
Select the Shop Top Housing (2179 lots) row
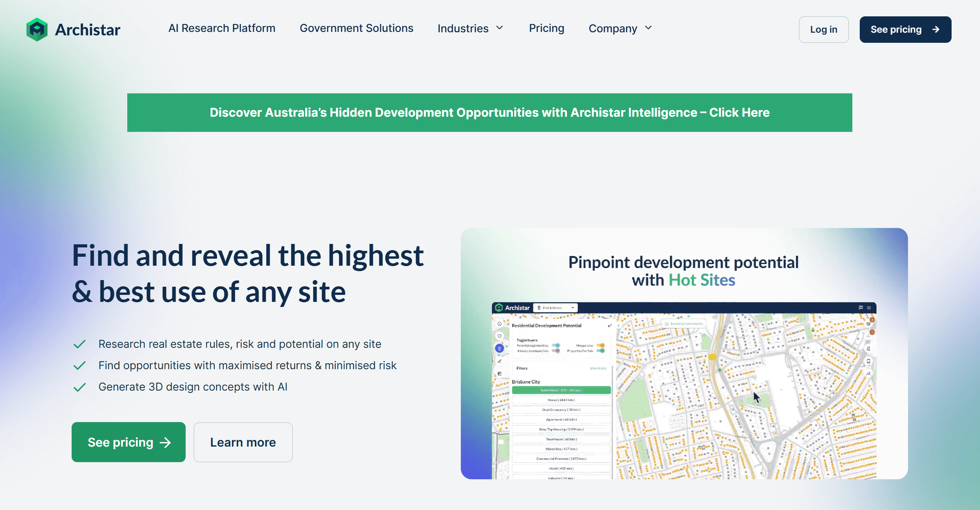click(x=561, y=429)
